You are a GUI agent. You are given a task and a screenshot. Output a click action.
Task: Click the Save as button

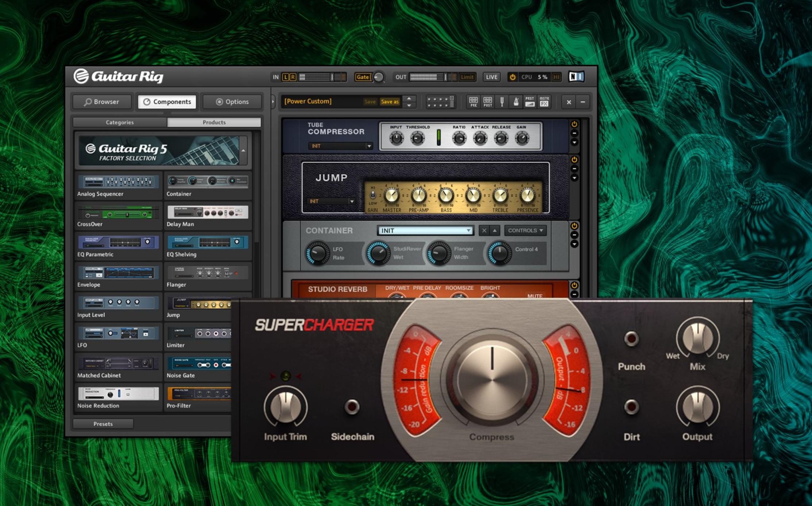click(390, 102)
